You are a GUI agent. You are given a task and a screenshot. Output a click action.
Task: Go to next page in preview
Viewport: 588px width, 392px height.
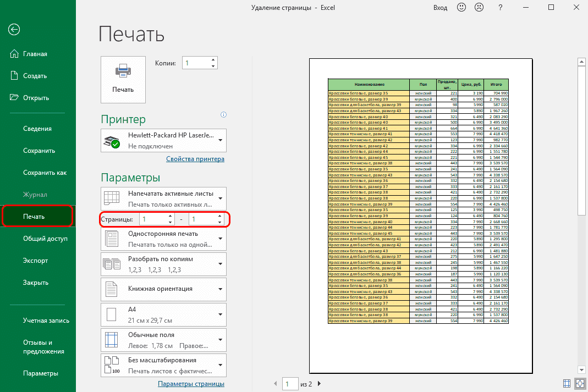point(320,383)
